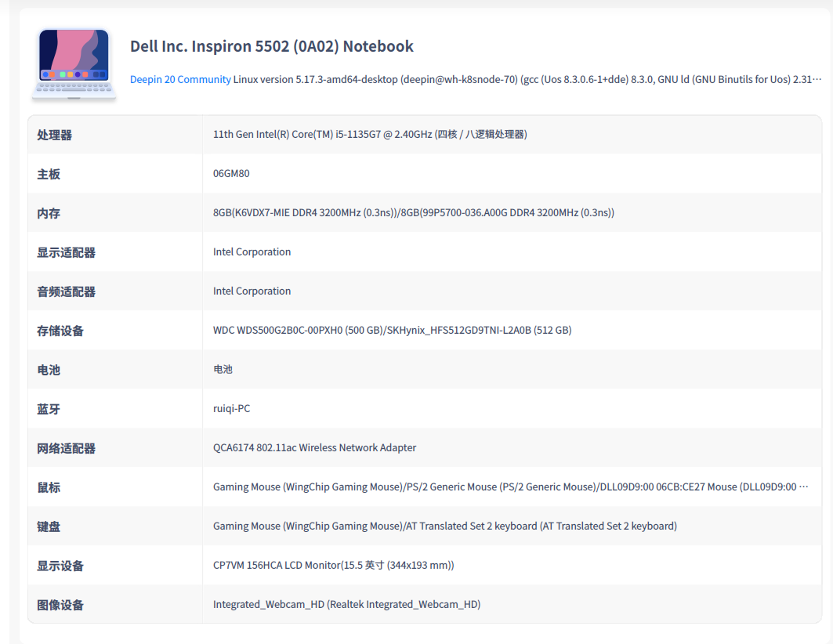Select CP7VM 156HCA LCD Monitor value
This screenshot has width=833, height=644.
tap(334, 566)
